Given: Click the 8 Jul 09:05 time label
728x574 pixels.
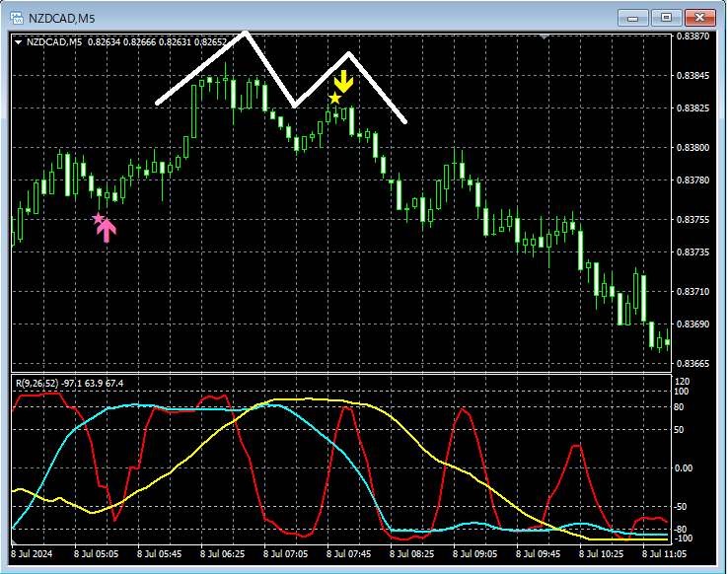Looking at the screenshot, I should [x=474, y=554].
